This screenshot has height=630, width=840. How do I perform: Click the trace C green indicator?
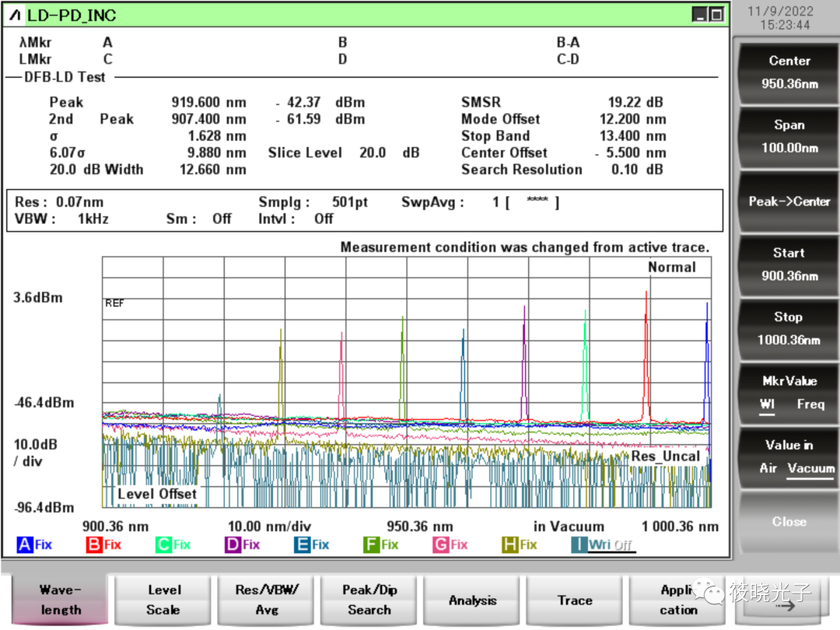(x=163, y=544)
